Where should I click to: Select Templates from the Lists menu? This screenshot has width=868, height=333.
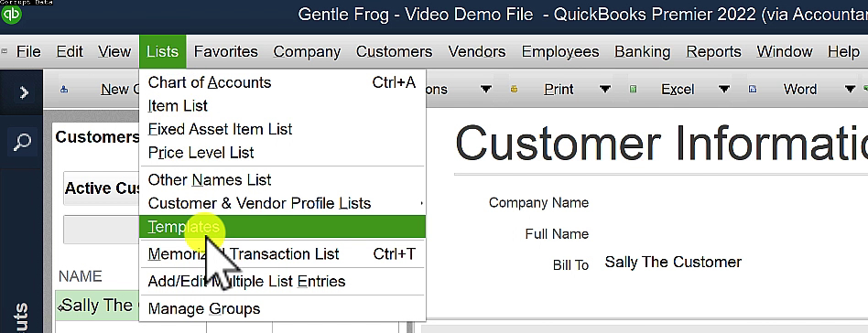[x=283, y=227]
